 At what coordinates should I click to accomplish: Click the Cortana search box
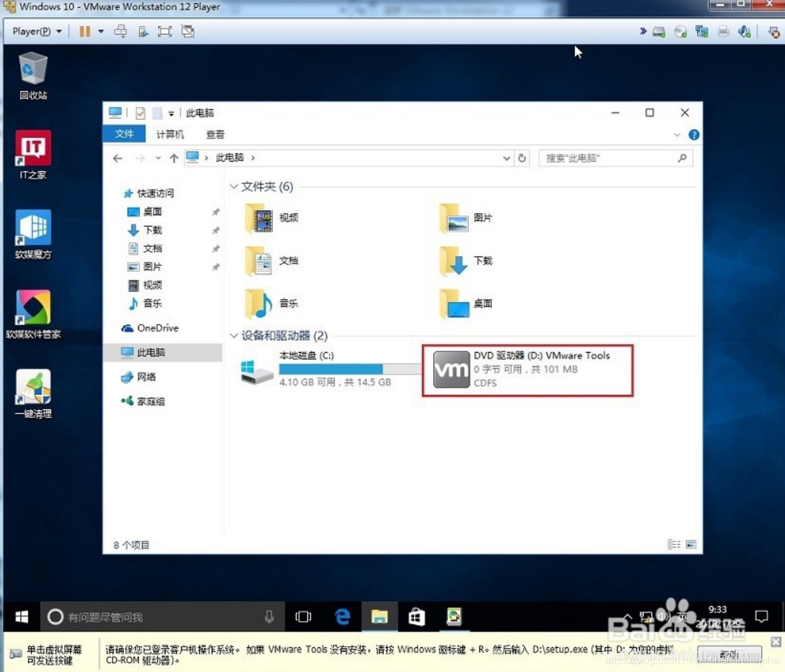click(163, 617)
